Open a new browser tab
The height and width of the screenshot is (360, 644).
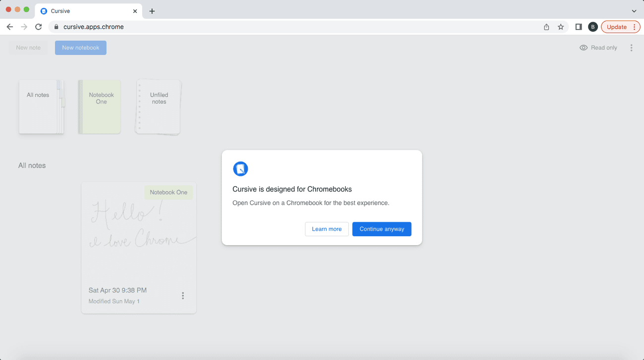pos(152,10)
